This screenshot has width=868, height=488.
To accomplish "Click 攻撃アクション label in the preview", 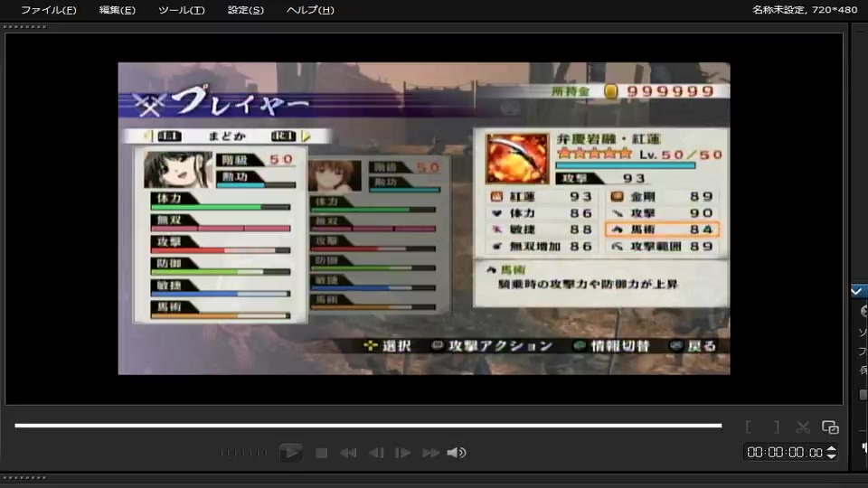I will (500, 346).
